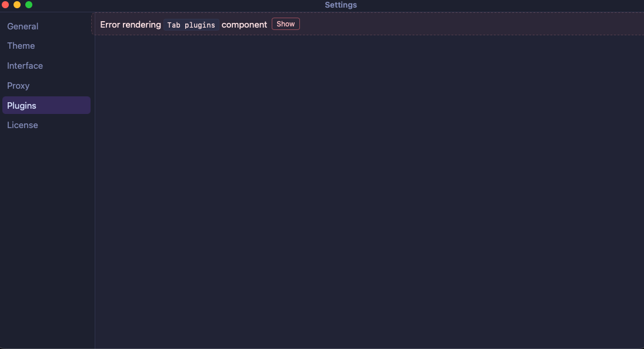Click empty title bar area left of Settings

coord(176,5)
